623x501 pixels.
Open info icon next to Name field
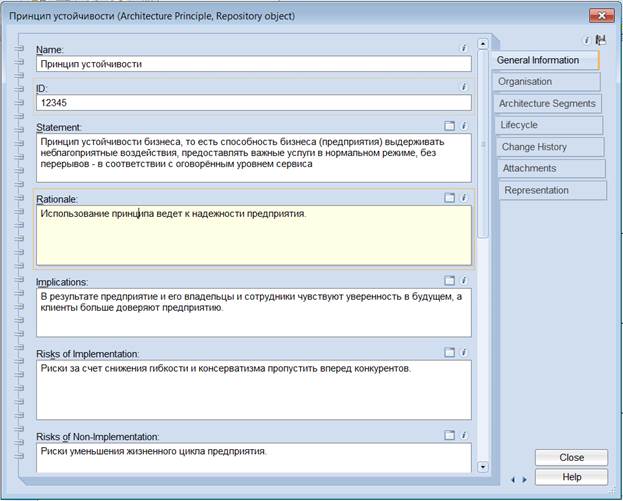tap(463, 48)
